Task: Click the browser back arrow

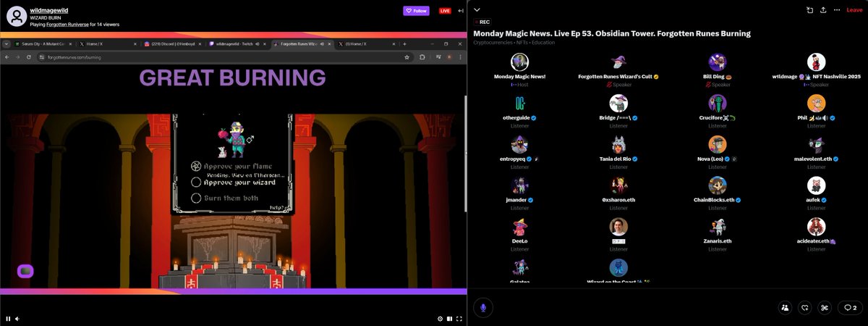Action: (x=7, y=57)
